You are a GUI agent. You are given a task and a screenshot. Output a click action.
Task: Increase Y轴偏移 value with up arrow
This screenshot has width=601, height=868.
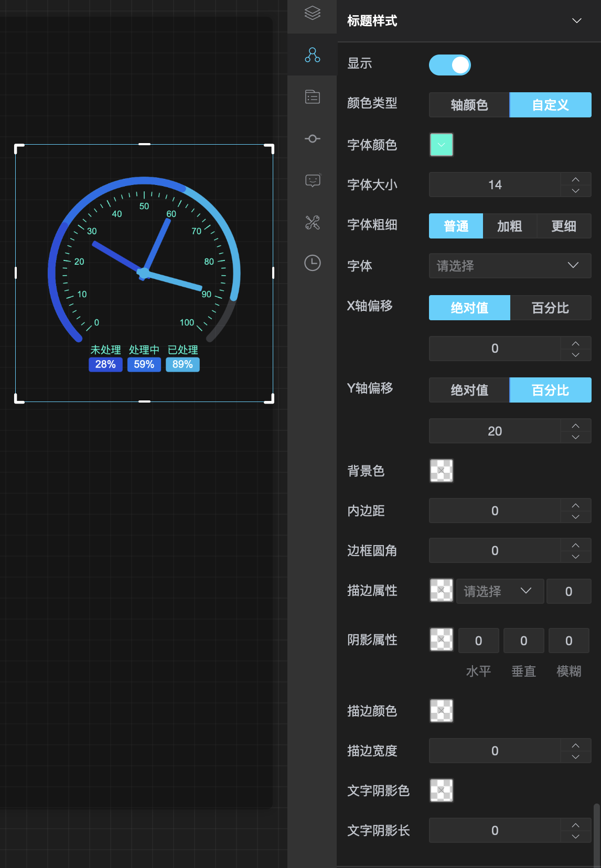(576, 425)
